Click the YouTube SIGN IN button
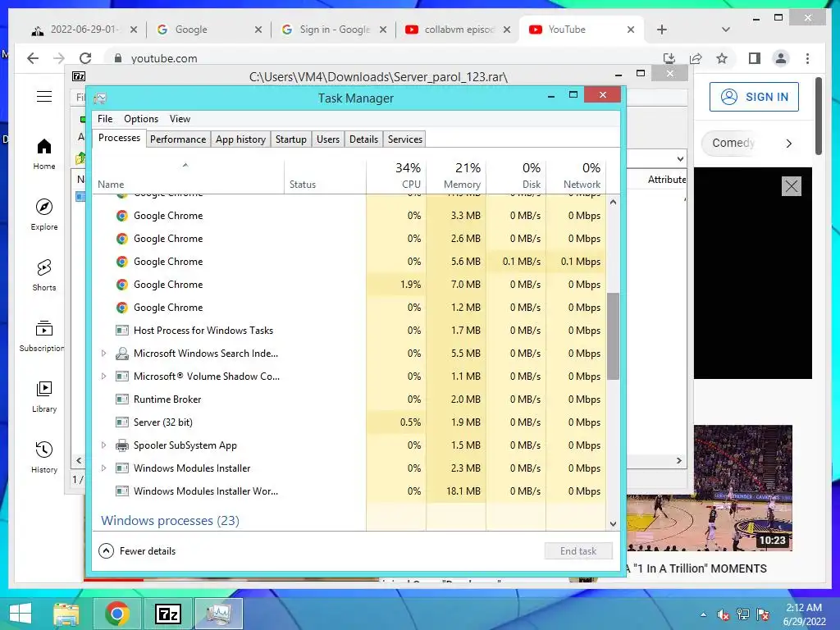840x630 pixels. click(755, 97)
